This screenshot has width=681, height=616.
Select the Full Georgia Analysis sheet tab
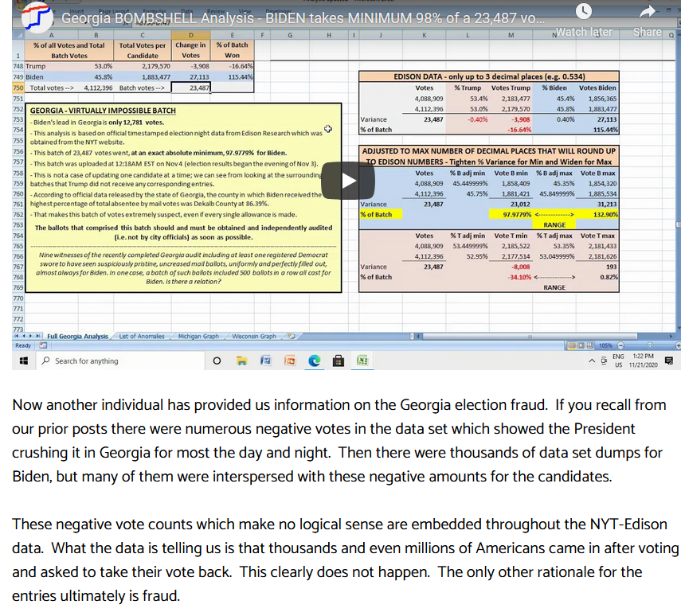click(76, 337)
